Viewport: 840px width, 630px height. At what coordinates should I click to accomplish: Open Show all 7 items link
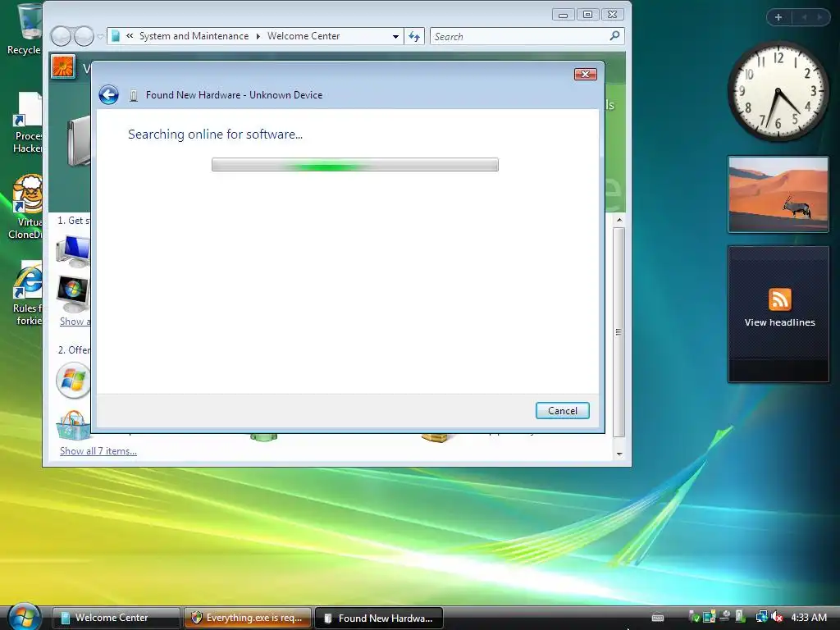coord(98,451)
